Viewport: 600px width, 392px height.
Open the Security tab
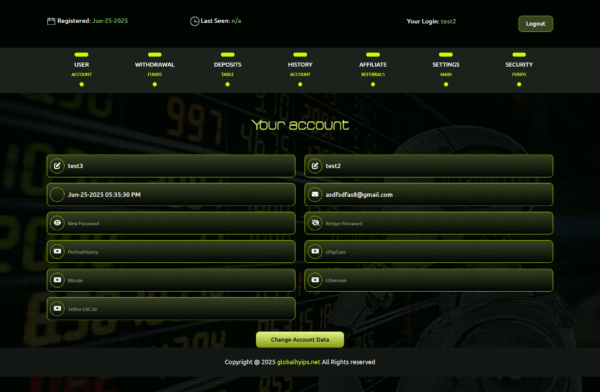(519, 69)
